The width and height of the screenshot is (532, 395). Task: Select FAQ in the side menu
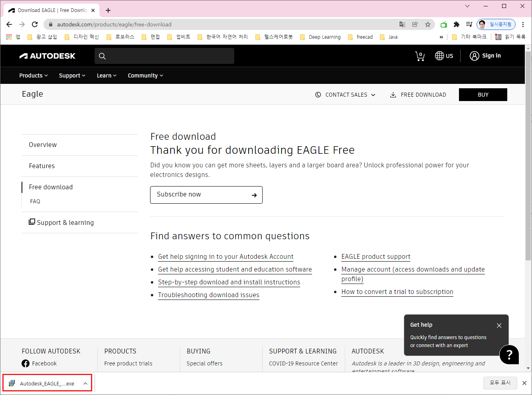click(x=35, y=201)
